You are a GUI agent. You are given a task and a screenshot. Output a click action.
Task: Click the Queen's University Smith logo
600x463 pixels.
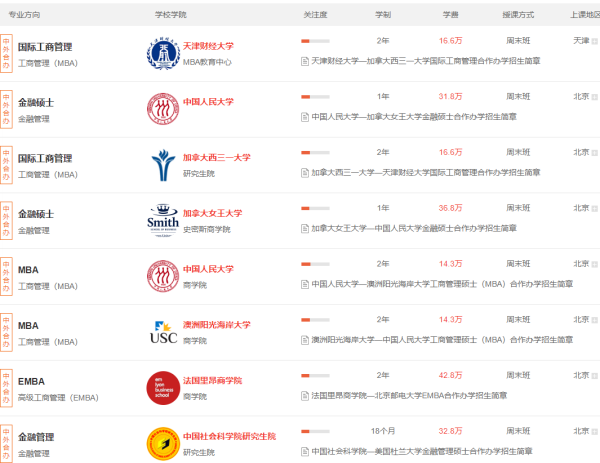160,220
